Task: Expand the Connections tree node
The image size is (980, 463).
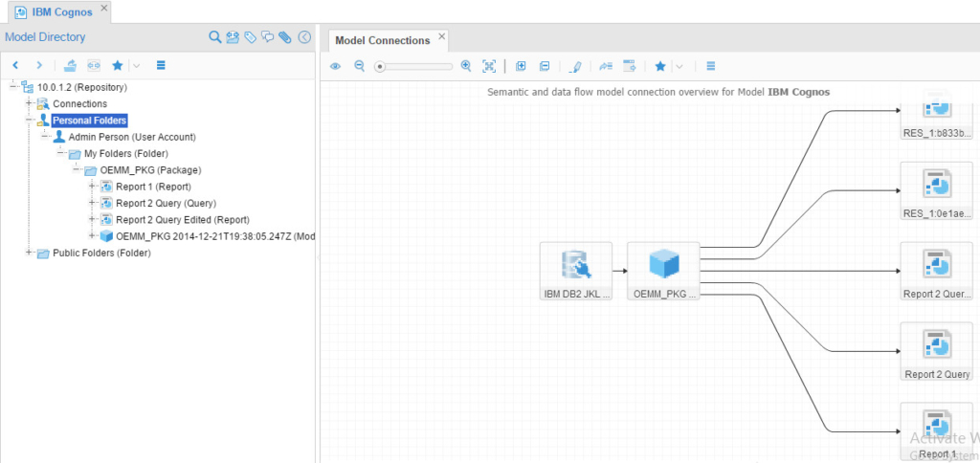Action: click(x=29, y=103)
